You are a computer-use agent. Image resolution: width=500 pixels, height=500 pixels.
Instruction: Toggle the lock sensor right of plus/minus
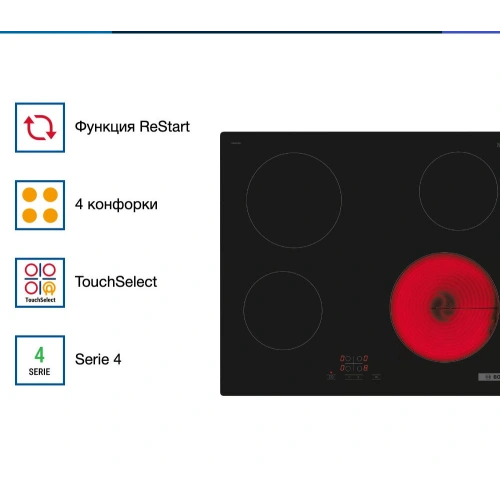coord(376,377)
